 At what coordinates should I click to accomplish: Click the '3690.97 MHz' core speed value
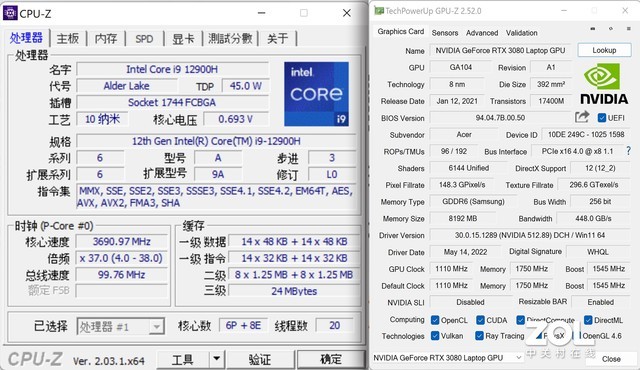point(122,241)
